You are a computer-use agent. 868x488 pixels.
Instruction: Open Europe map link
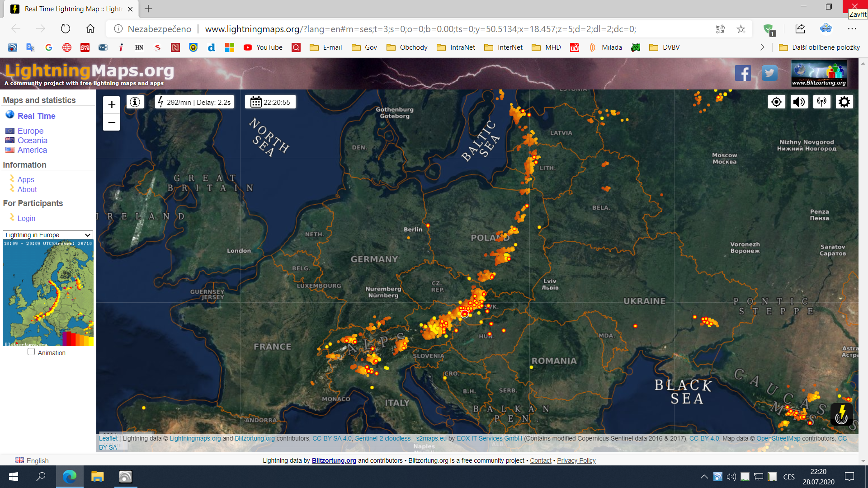[30, 131]
